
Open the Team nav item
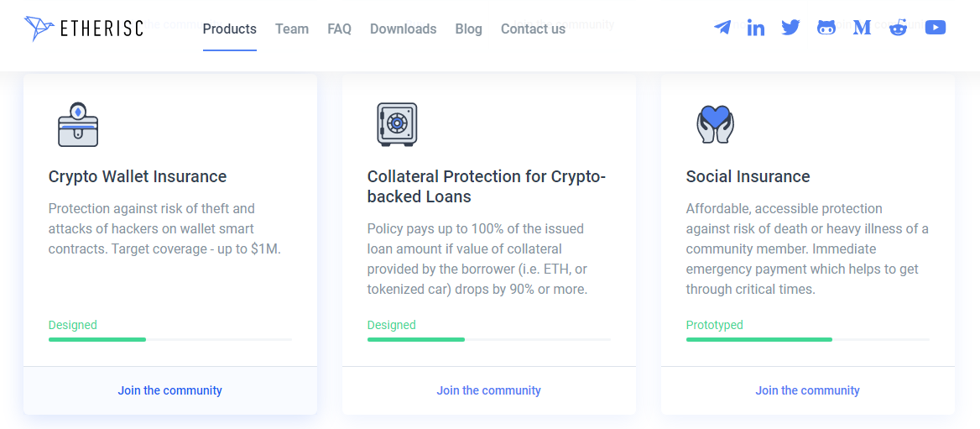click(x=292, y=29)
